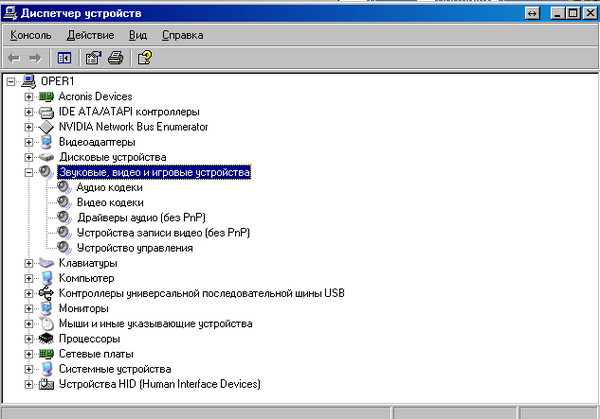Expand the Мониторы node
The image size is (600, 419).
pos(29,309)
